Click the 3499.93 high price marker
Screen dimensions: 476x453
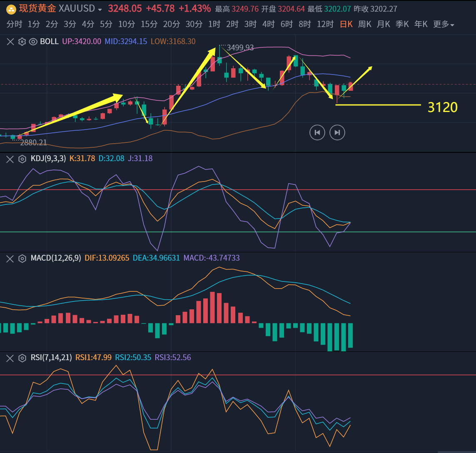click(240, 47)
